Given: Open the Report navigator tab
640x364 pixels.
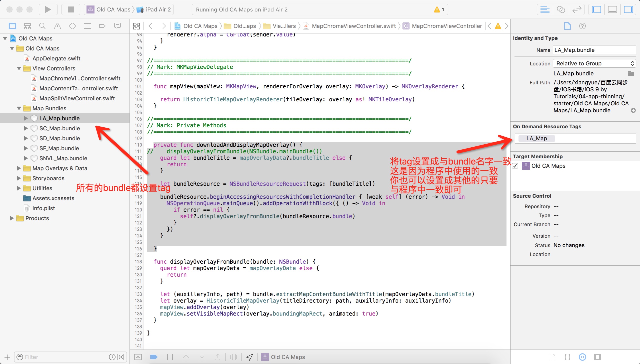Looking at the screenshot, I should [x=117, y=26].
